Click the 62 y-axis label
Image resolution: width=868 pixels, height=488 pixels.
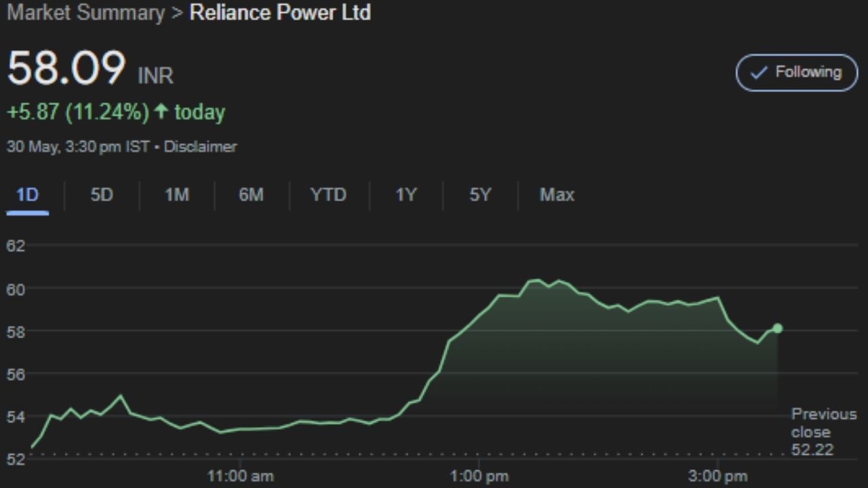click(x=16, y=246)
